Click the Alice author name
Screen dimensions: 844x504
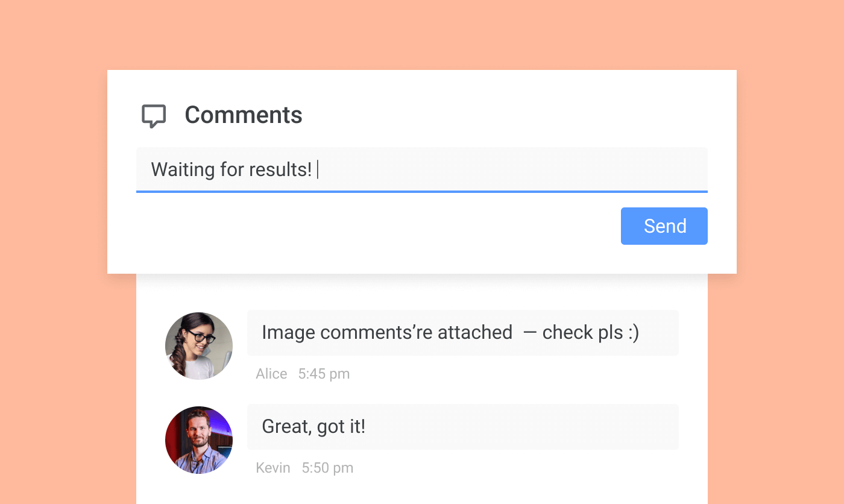[x=271, y=374]
